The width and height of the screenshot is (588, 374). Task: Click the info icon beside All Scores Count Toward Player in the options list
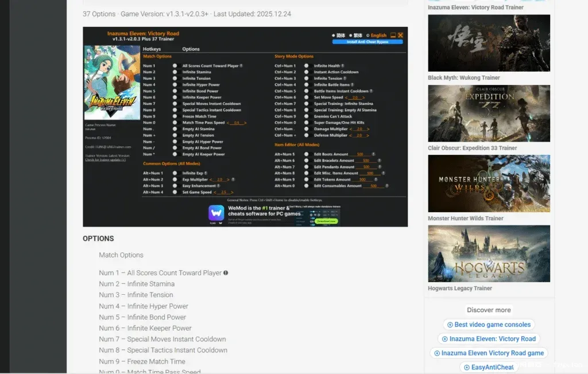coord(226,273)
